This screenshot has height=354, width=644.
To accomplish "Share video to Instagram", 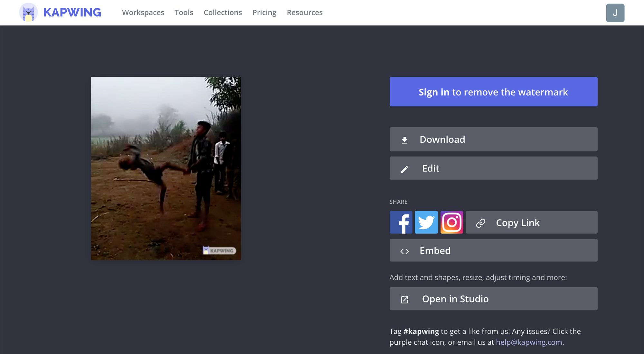I will pyautogui.click(x=451, y=222).
